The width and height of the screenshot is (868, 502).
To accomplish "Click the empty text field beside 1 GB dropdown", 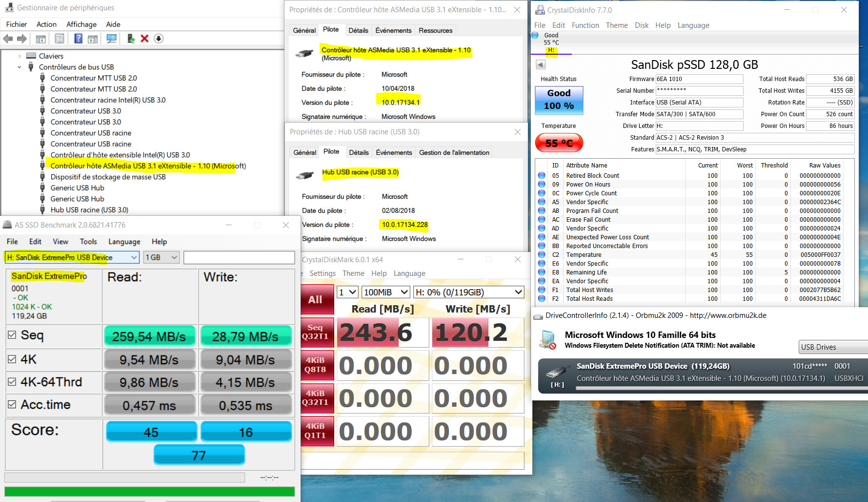I will pyautogui.click(x=239, y=257).
